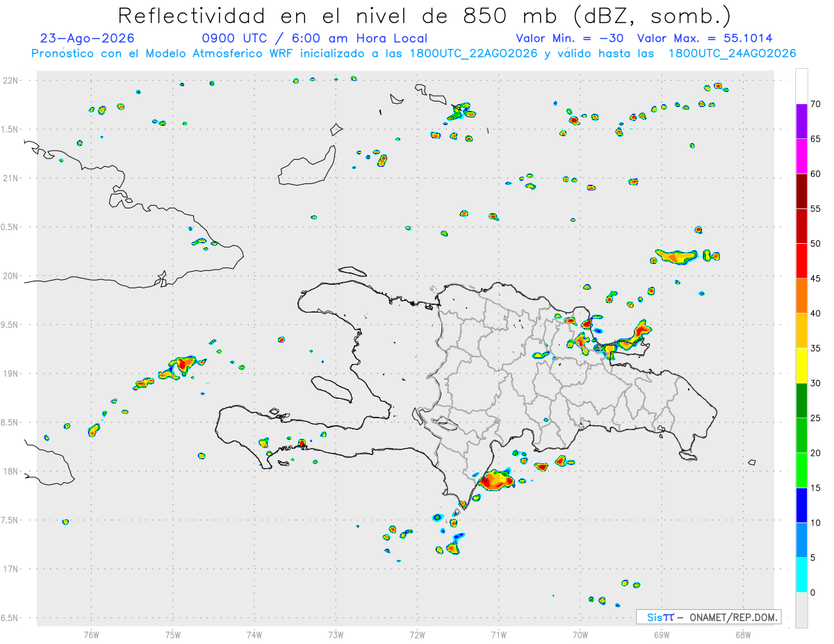Click the '72W' longitude label
The image size is (834, 644).
pos(417,635)
